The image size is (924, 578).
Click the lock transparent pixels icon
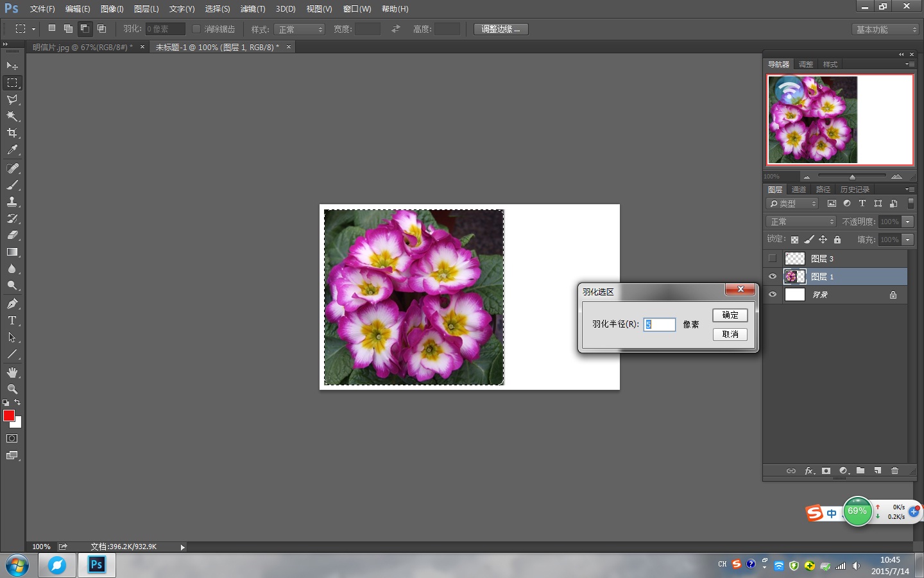tap(794, 240)
